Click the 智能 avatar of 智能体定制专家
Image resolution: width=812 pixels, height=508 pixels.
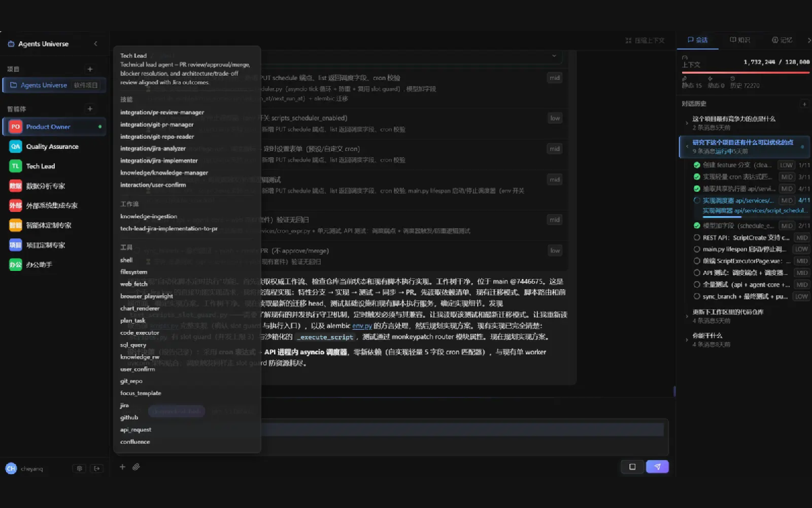15,225
